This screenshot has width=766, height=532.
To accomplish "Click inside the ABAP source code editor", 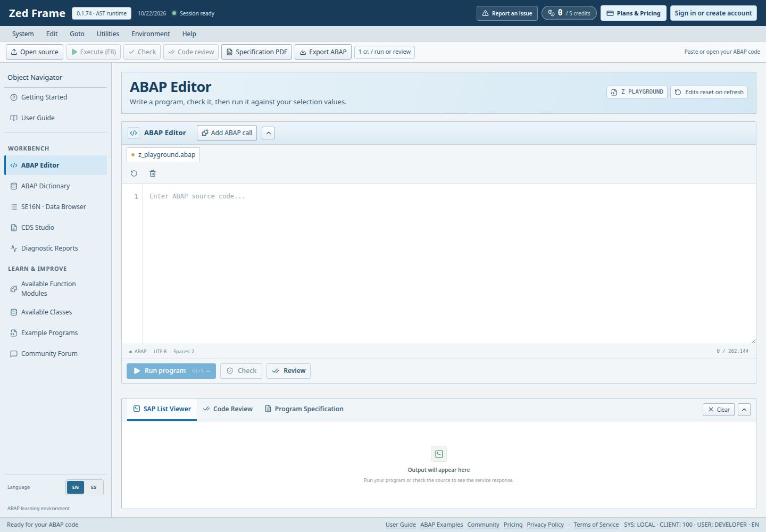I will [449, 264].
